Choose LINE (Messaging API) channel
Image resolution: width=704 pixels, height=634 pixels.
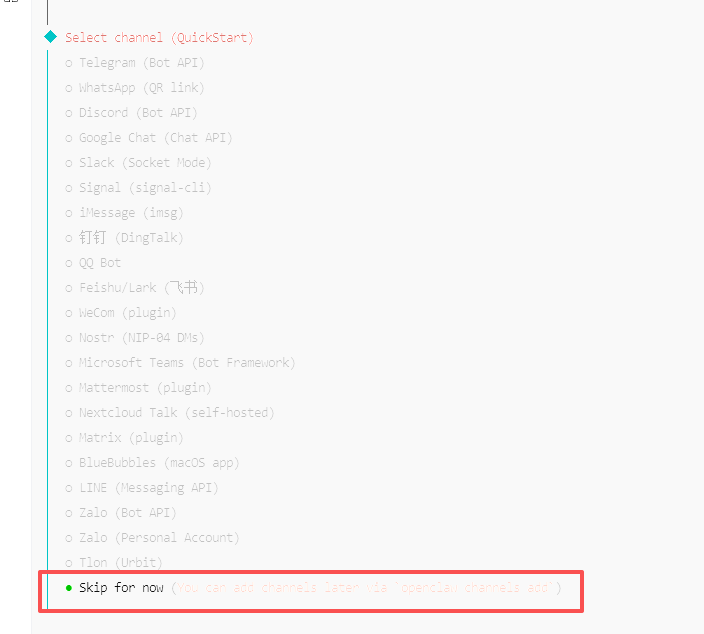[148, 488]
